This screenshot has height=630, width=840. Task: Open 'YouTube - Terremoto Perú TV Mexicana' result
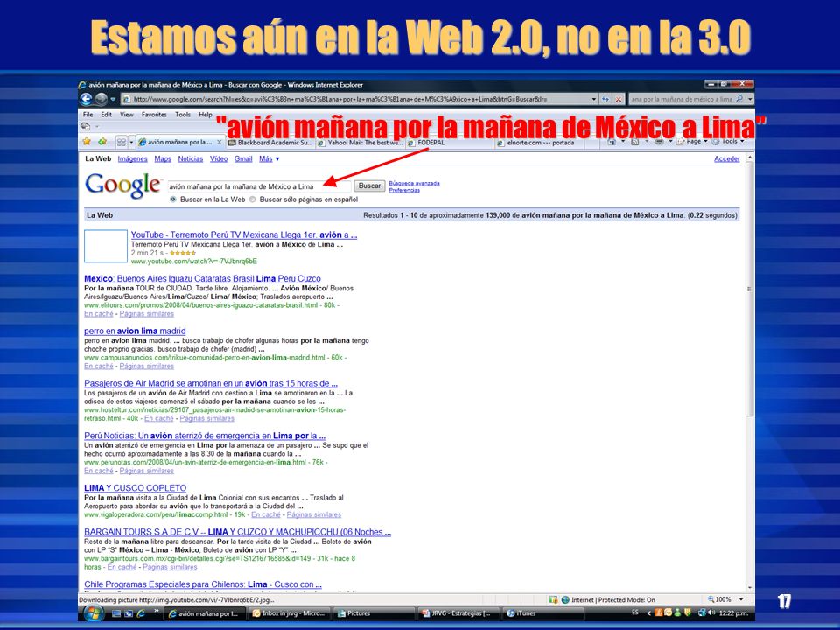[244, 234]
